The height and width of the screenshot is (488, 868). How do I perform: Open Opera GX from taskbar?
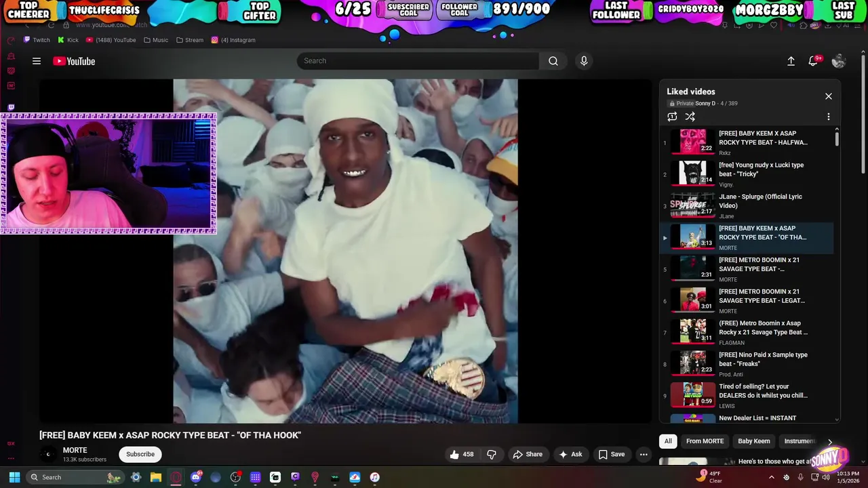(x=176, y=477)
